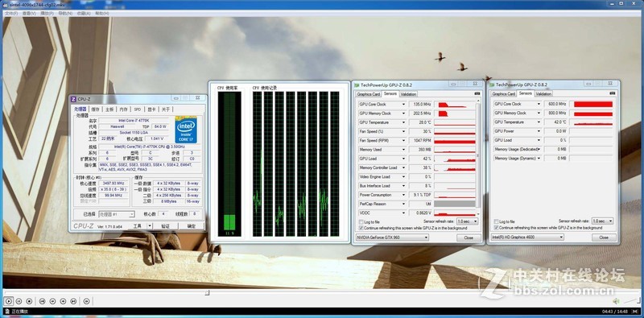Screen dimensions: 644x318
Task: Click the GTX 960 sensor list scrollbar
Action: (477, 155)
